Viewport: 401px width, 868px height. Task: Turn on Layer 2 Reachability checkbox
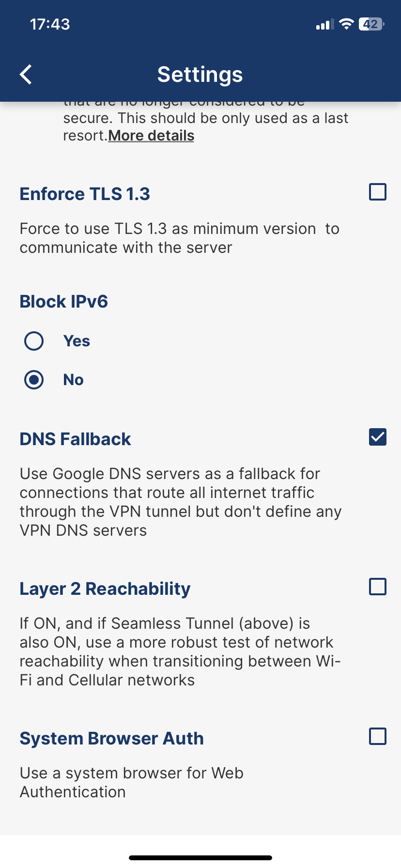pyautogui.click(x=377, y=587)
